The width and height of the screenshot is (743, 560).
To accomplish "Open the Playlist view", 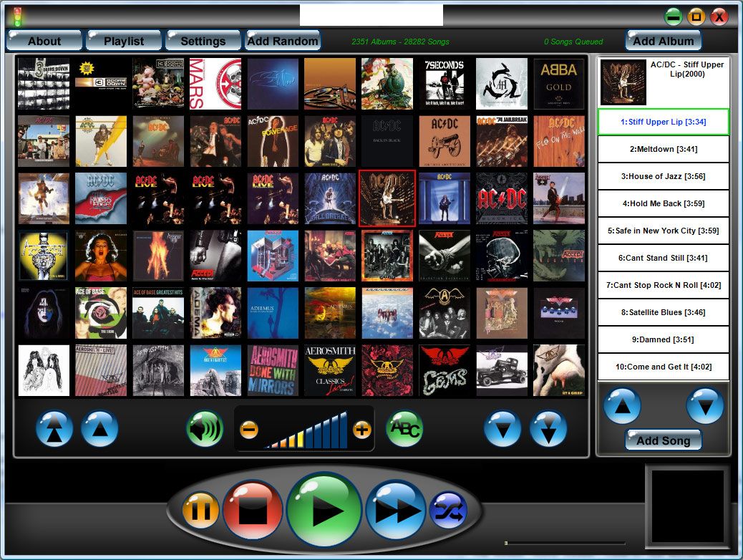I will tap(124, 40).
